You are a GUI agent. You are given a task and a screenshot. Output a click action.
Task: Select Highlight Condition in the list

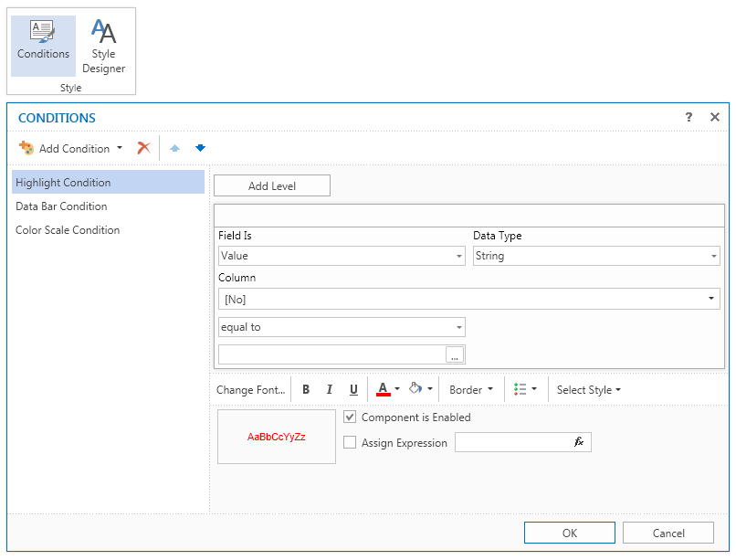tap(108, 182)
